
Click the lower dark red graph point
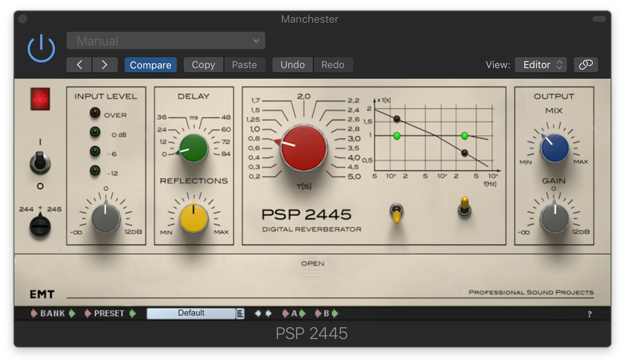464,153
